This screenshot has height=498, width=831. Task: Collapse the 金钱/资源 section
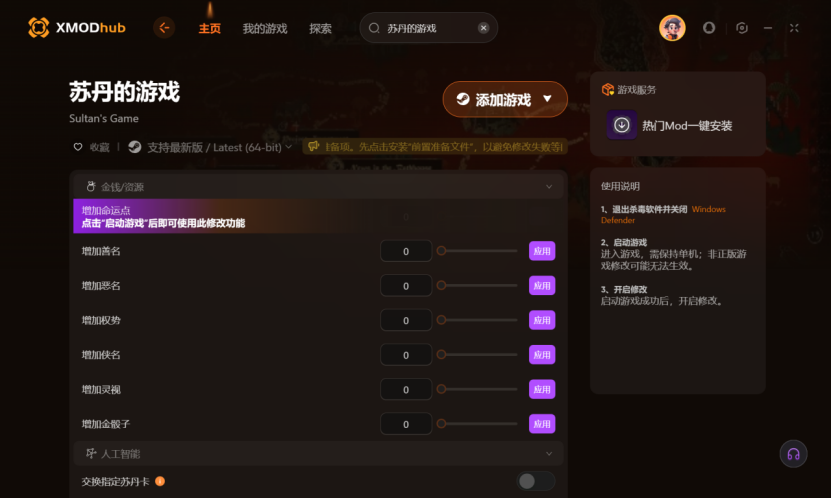549,186
